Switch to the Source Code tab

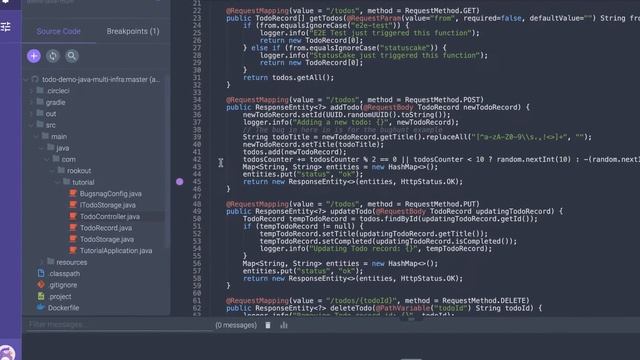(58, 31)
